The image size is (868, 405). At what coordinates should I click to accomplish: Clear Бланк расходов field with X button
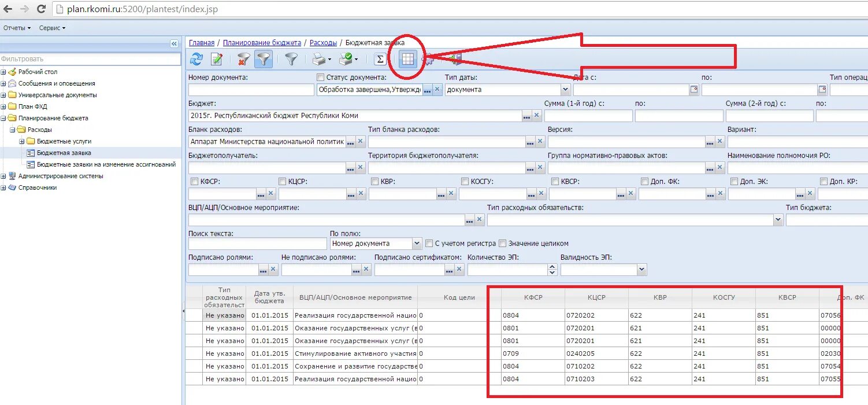[361, 141]
